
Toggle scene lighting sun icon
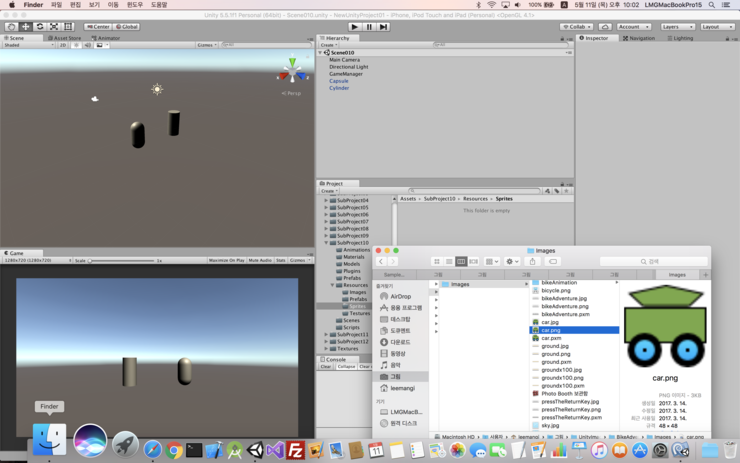76,45
